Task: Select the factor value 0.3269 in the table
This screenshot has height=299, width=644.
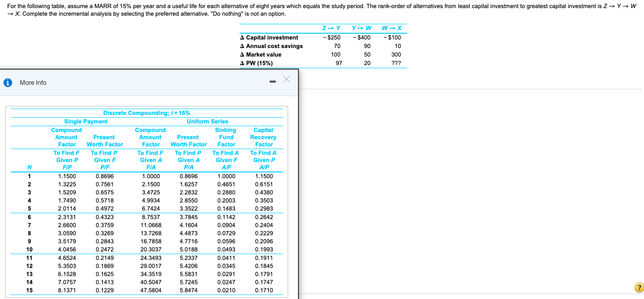Action: [x=104, y=233]
